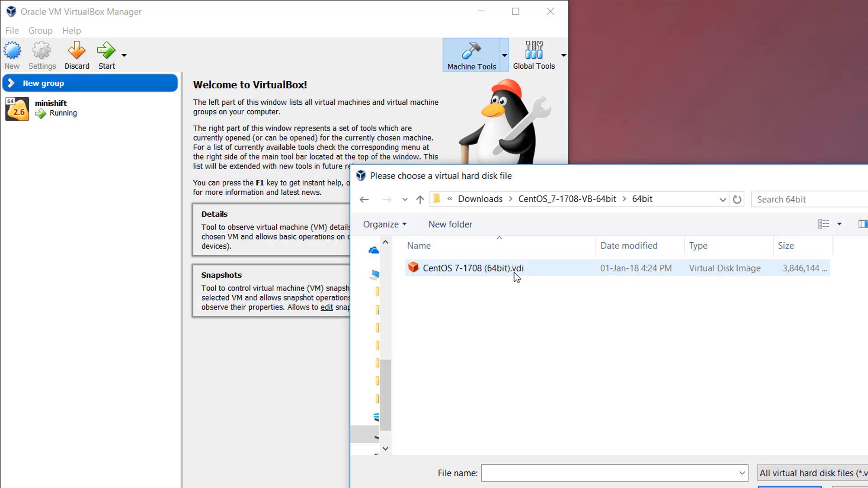Open the File menu in VirtualBox
Screen dimensions: 868x488
(x=12, y=31)
